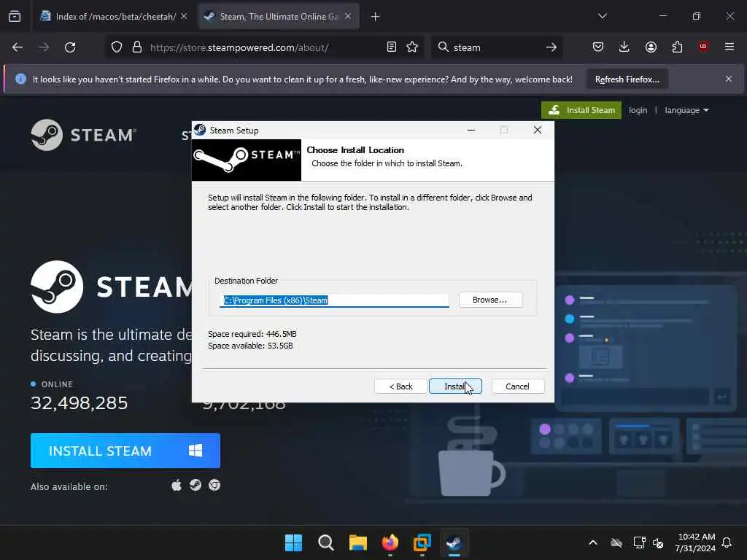
Task: Click the Firefox taskbar icon
Action: coord(390,542)
